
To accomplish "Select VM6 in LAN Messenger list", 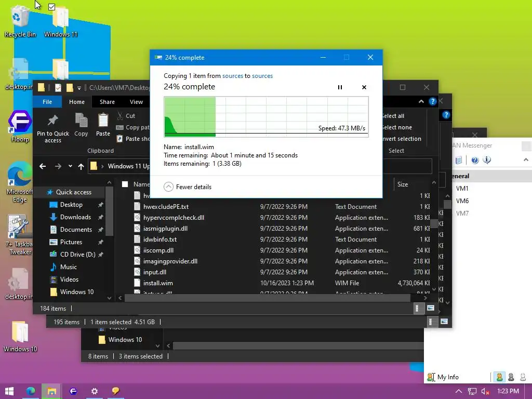I will click(x=462, y=201).
